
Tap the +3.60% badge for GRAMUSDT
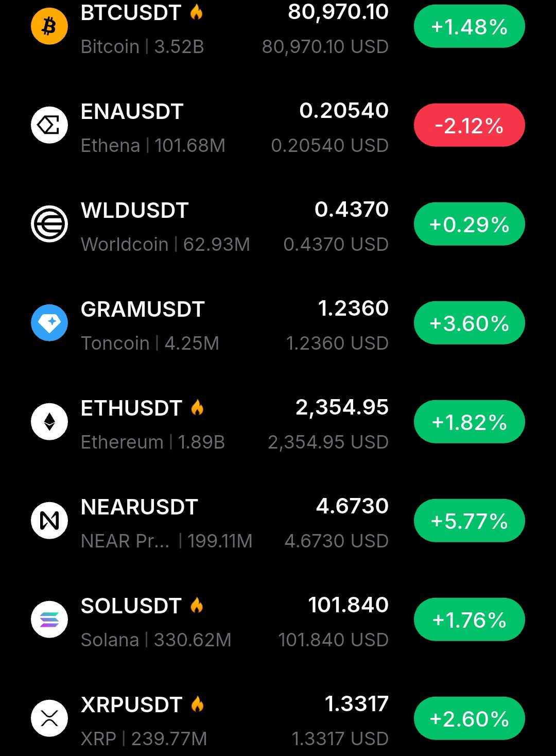click(x=470, y=323)
